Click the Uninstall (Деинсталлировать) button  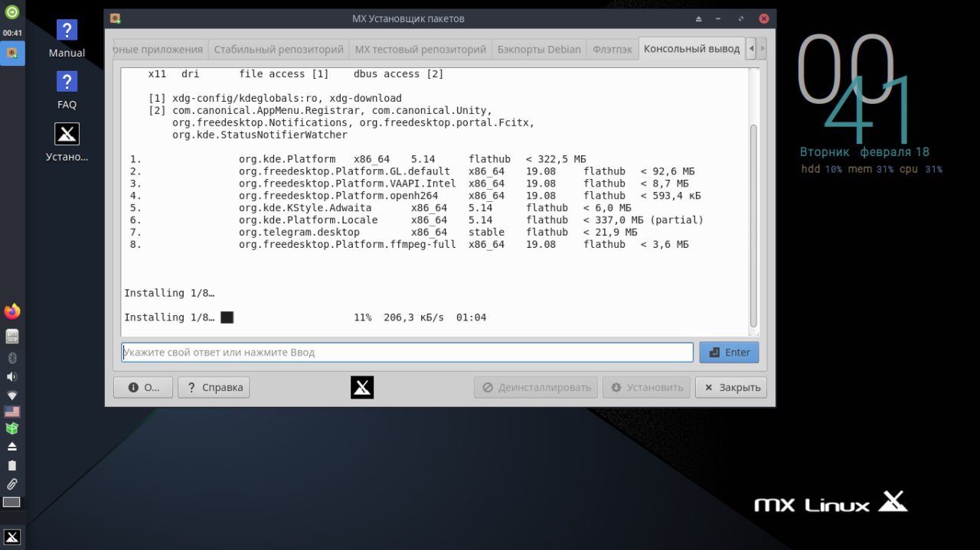point(536,387)
